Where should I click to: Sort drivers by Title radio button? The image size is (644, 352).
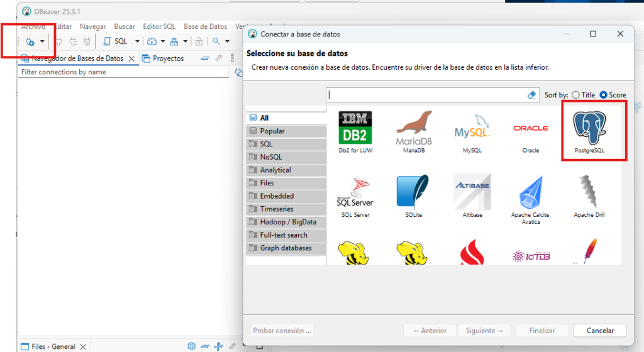click(575, 95)
